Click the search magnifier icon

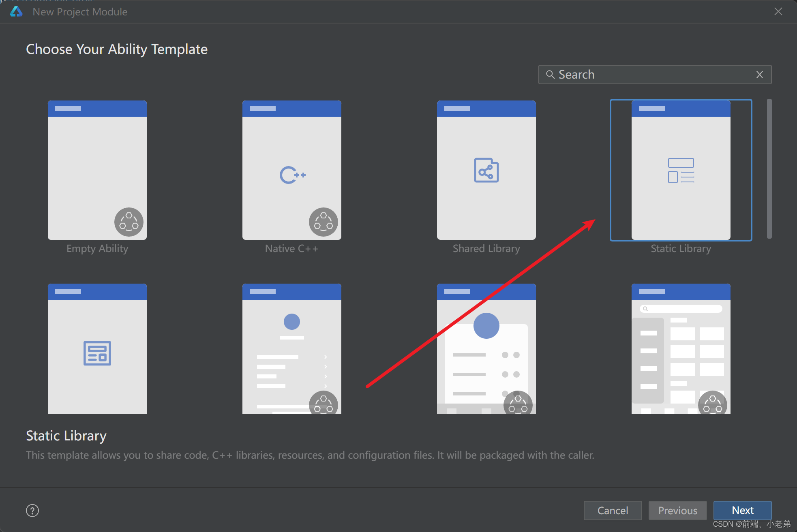tap(550, 75)
